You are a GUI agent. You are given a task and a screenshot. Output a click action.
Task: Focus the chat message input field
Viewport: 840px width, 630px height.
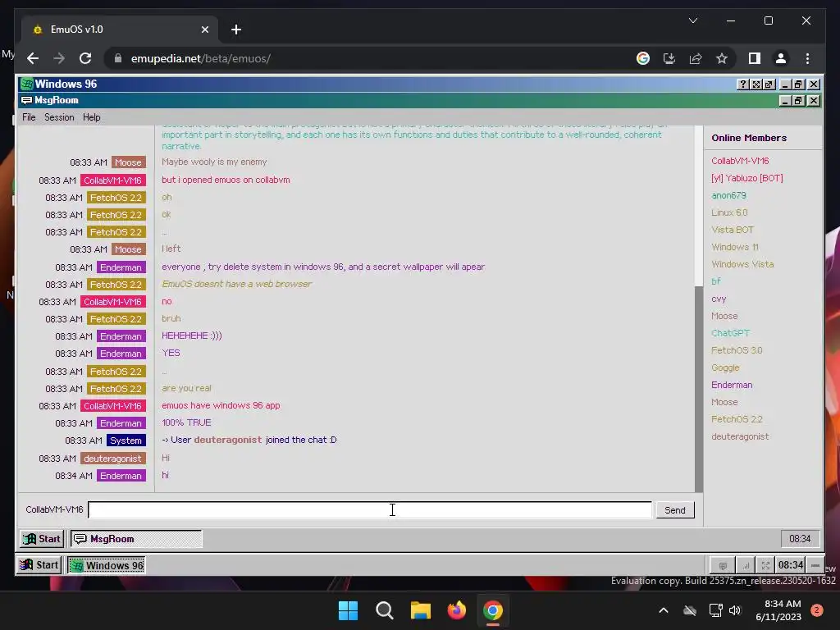[x=370, y=510]
